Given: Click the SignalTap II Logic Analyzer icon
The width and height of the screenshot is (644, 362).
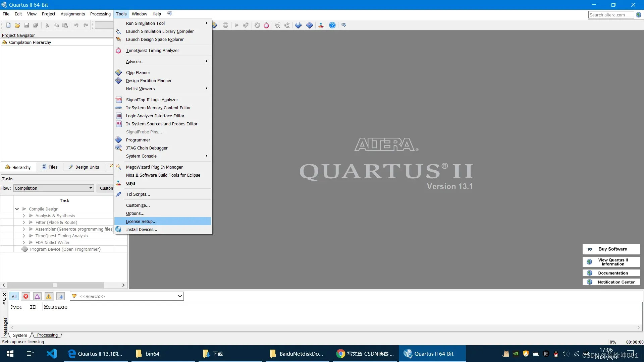Looking at the screenshot, I should click(119, 100).
